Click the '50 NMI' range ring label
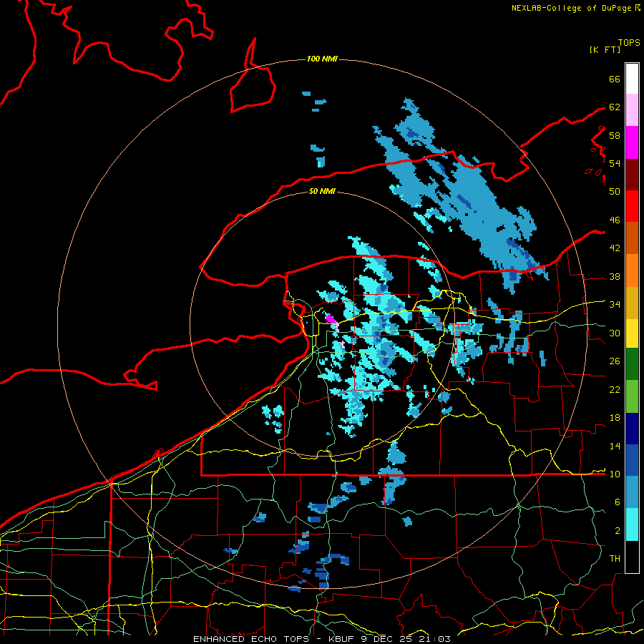The width and height of the screenshot is (644, 644). [322, 191]
